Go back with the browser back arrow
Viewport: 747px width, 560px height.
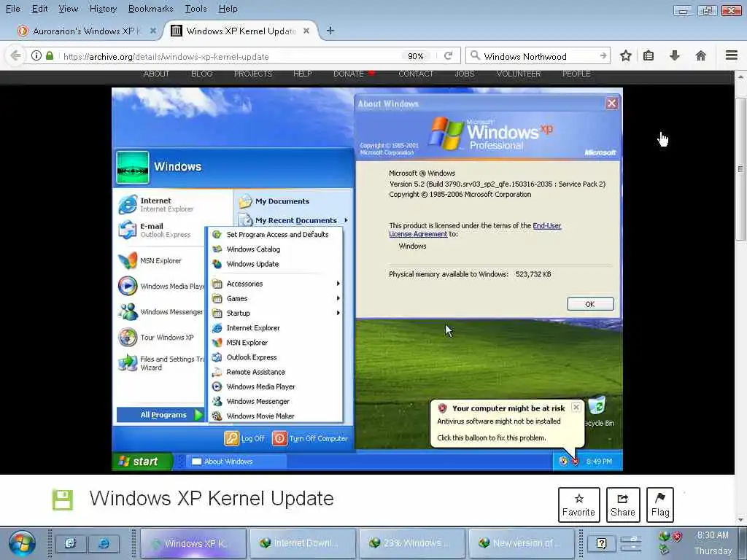click(15, 55)
